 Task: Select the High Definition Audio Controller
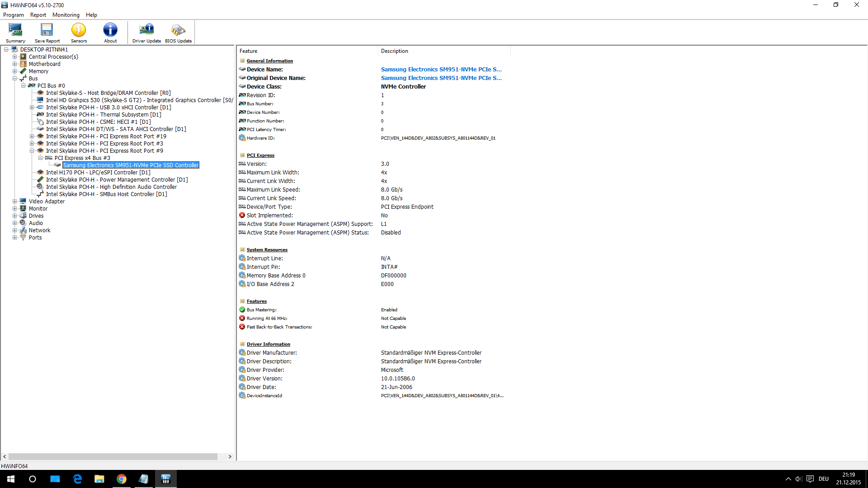111,187
